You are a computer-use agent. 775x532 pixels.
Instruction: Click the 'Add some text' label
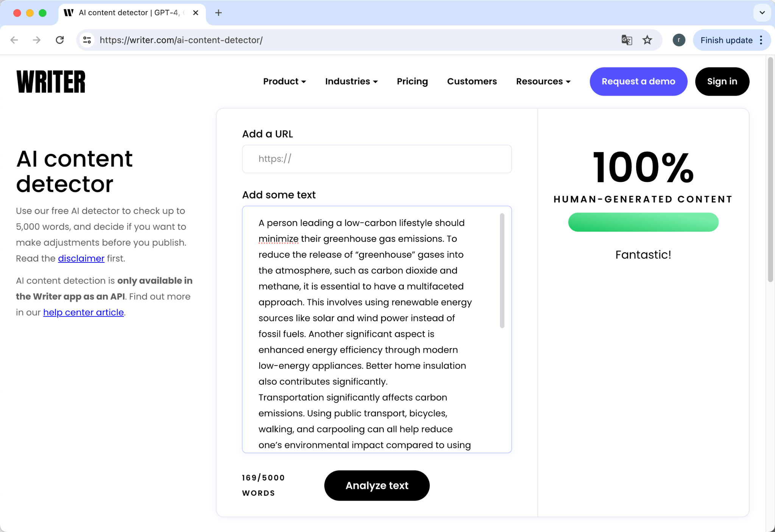(x=279, y=195)
